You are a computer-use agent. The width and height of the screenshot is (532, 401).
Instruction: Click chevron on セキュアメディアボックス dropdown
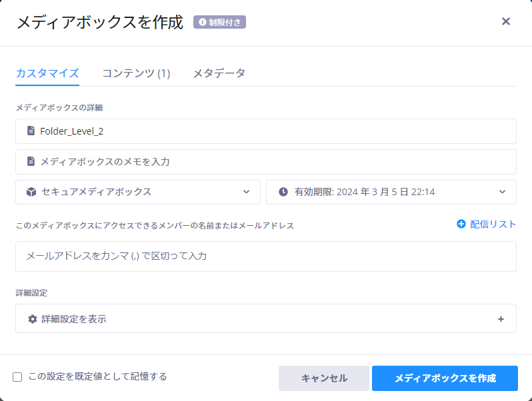point(246,192)
